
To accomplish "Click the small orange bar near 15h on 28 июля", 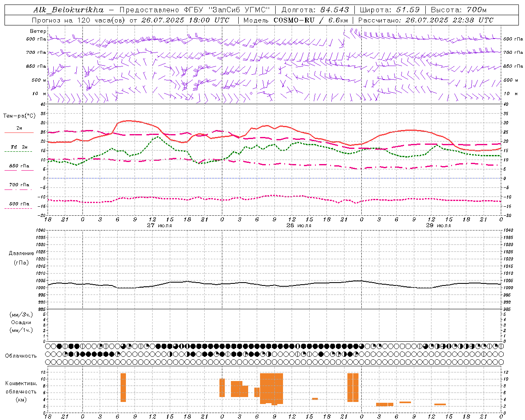I will 315,399.
